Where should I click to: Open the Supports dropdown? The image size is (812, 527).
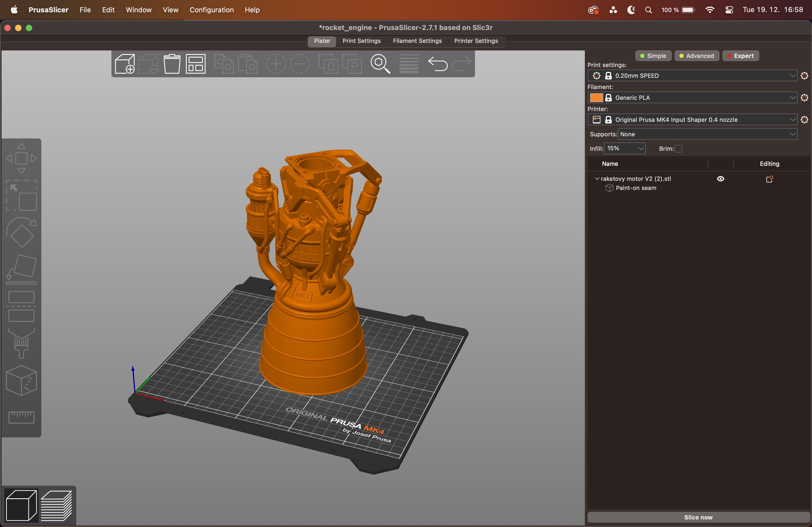point(708,134)
